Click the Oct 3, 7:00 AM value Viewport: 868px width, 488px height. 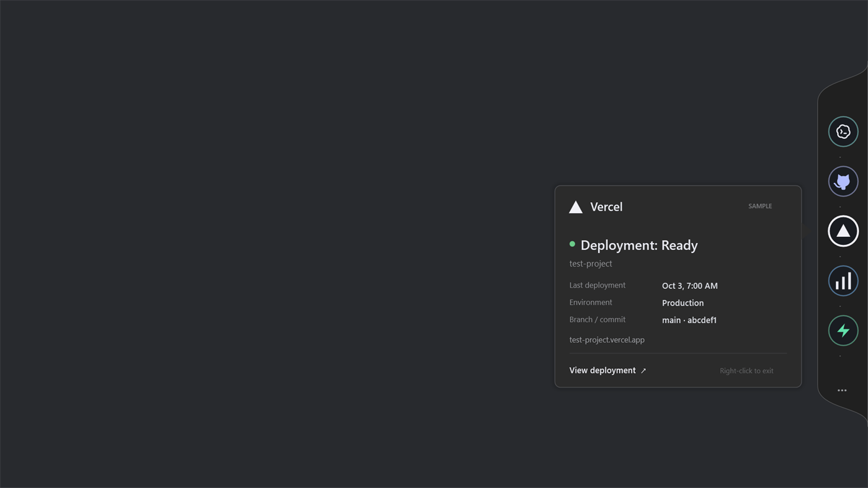pyautogui.click(x=690, y=286)
